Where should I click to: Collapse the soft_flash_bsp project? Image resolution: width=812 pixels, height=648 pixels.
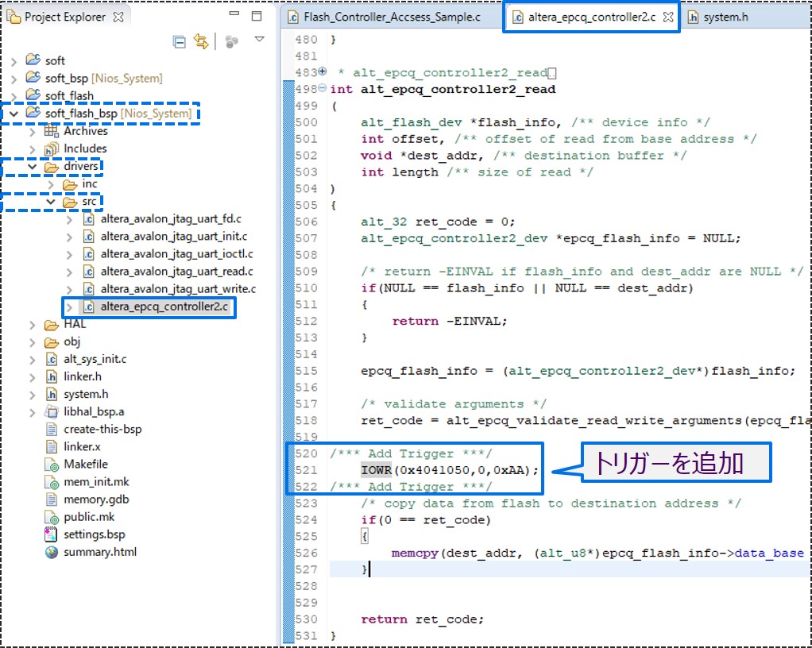click(x=14, y=114)
